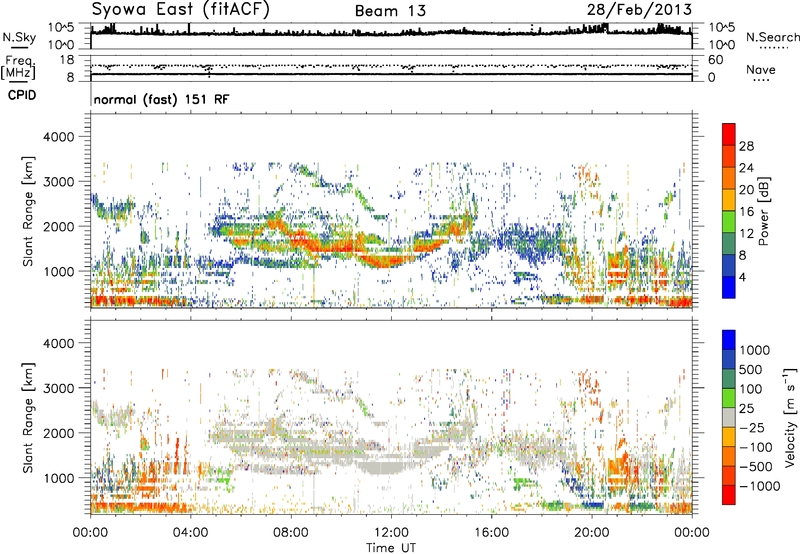800x554 pixels.
Task: Click the '60' tick on the Nave axis
Action: pos(715,60)
